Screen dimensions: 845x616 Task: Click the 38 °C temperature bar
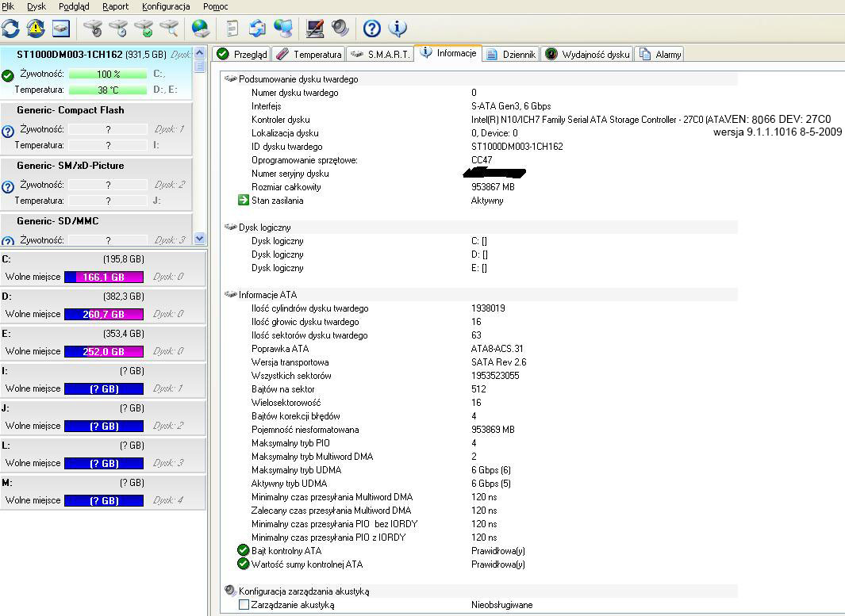click(108, 90)
